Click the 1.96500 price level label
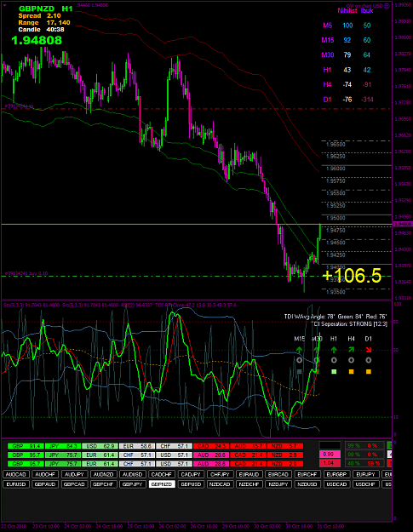Image resolution: width=413 pixels, height=532 pixels. (336, 144)
